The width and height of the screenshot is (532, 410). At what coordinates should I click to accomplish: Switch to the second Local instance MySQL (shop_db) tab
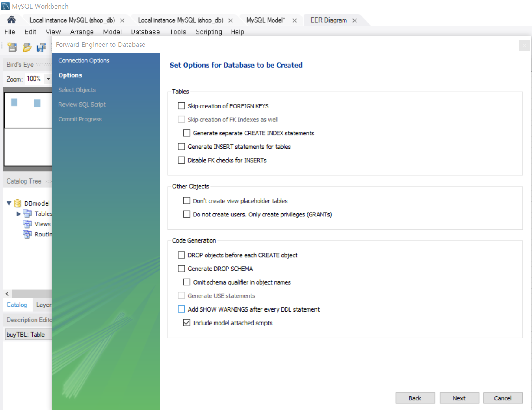point(180,20)
